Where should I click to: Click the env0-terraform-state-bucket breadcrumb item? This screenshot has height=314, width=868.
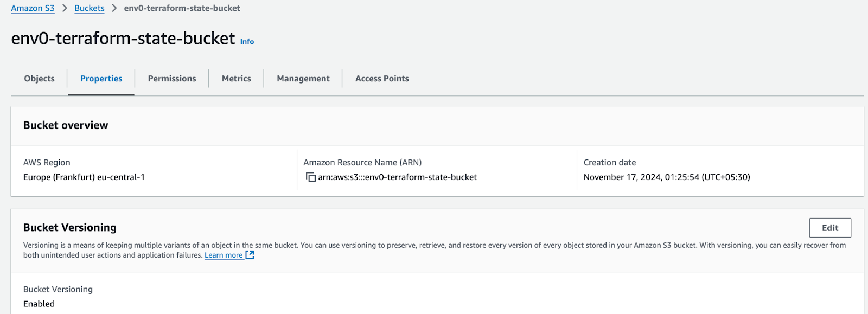click(x=182, y=8)
